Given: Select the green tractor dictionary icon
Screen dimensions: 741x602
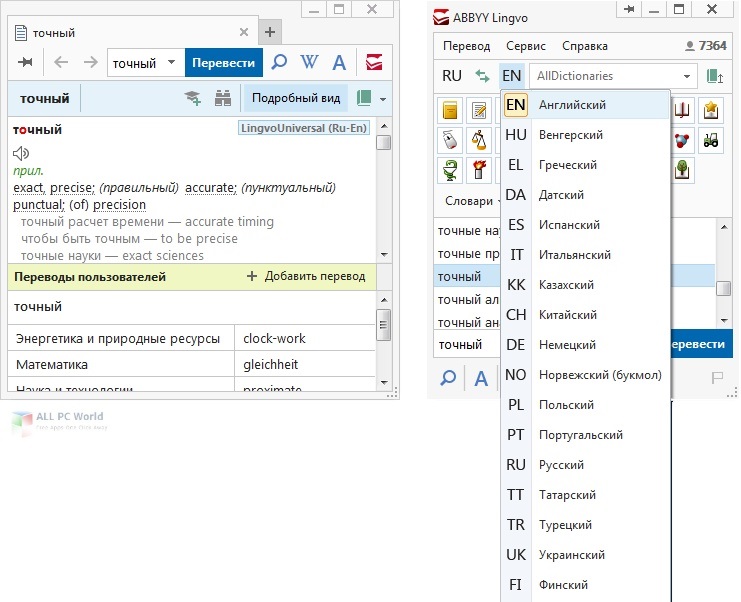Looking at the screenshot, I should pos(711,140).
